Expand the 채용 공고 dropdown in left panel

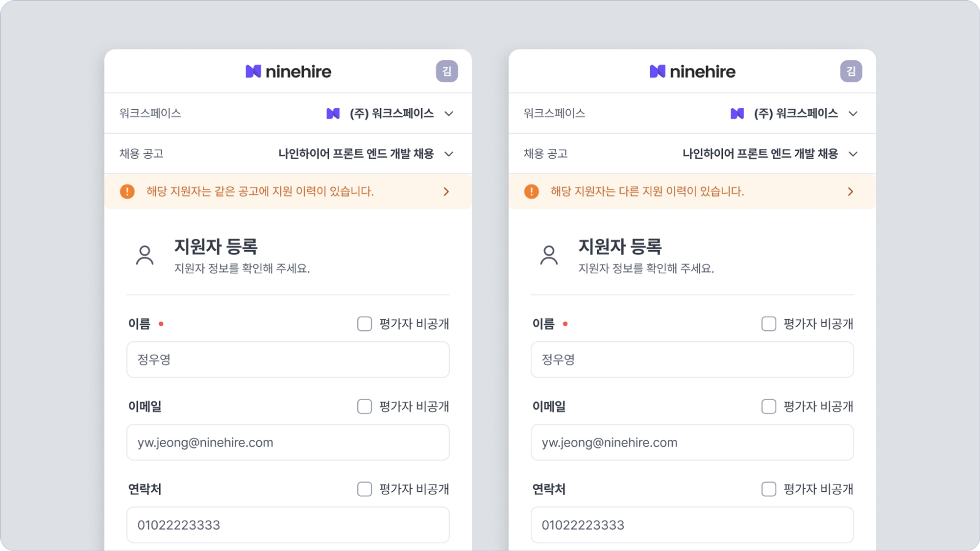point(449,154)
